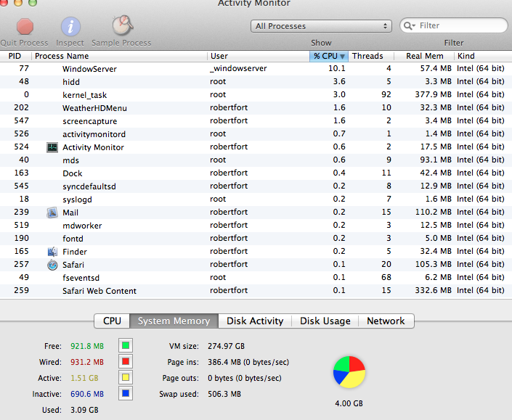This screenshot has width=512, height=420.
Task: Click PID 257 in the Safari row
Action: point(21,264)
